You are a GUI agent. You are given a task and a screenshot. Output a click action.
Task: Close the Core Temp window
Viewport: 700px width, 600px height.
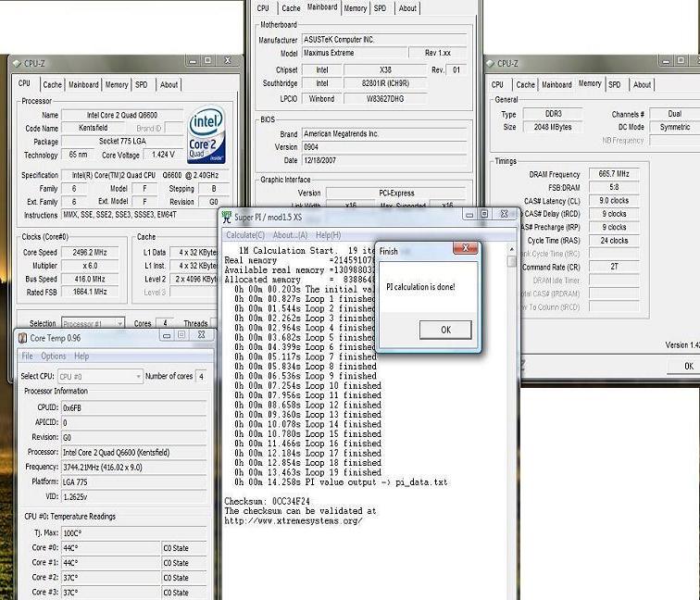pyautogui.click(x=201, y=334)
